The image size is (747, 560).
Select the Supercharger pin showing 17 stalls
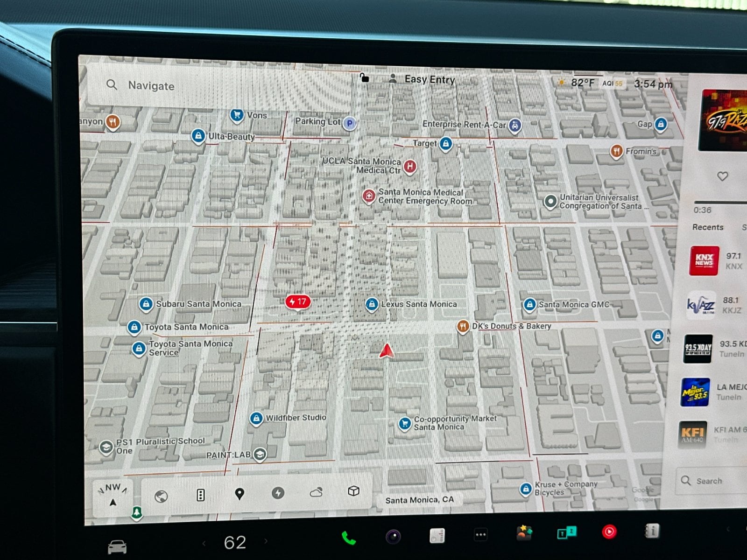click(x=297, y=302)
